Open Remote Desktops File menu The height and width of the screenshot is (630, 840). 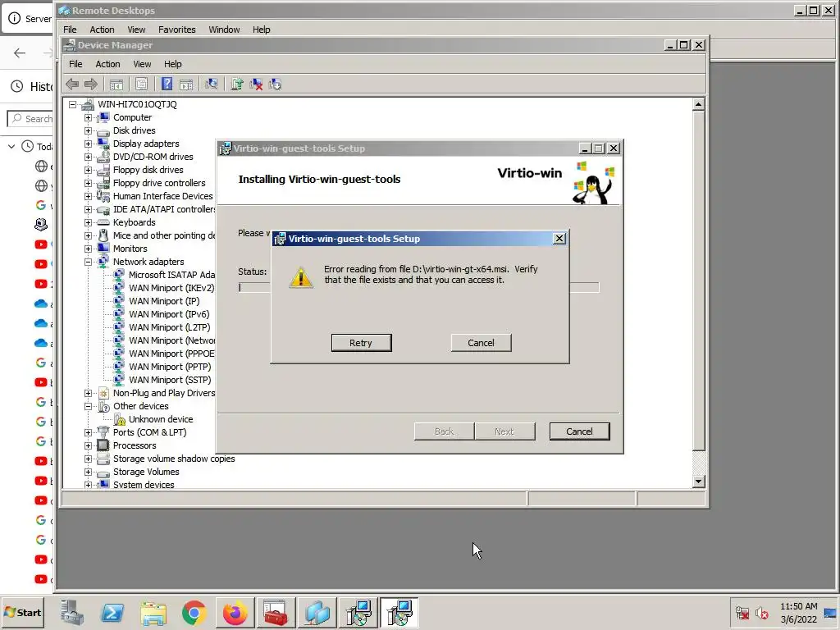(70, 30)
